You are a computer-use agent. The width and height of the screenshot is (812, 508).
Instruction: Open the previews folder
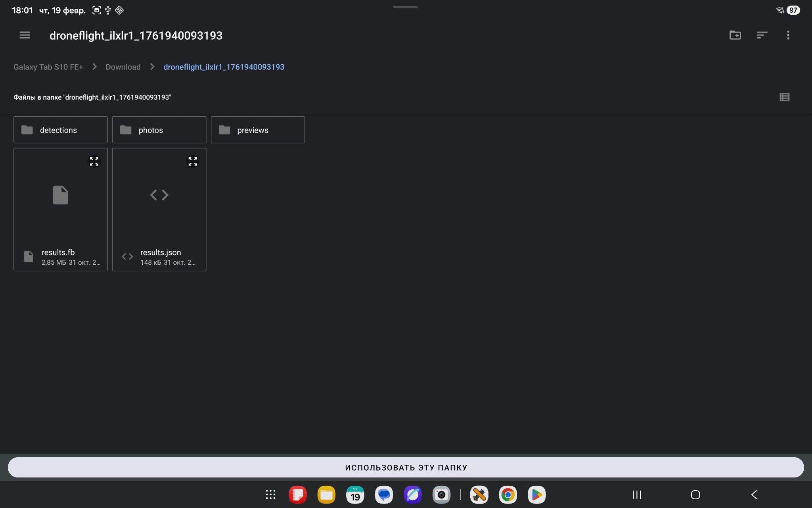click(258, 130)
